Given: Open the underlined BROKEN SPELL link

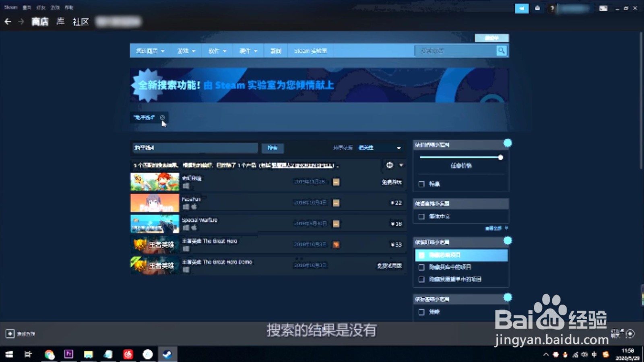Looking at the screenshot, I should pos(302,165).
